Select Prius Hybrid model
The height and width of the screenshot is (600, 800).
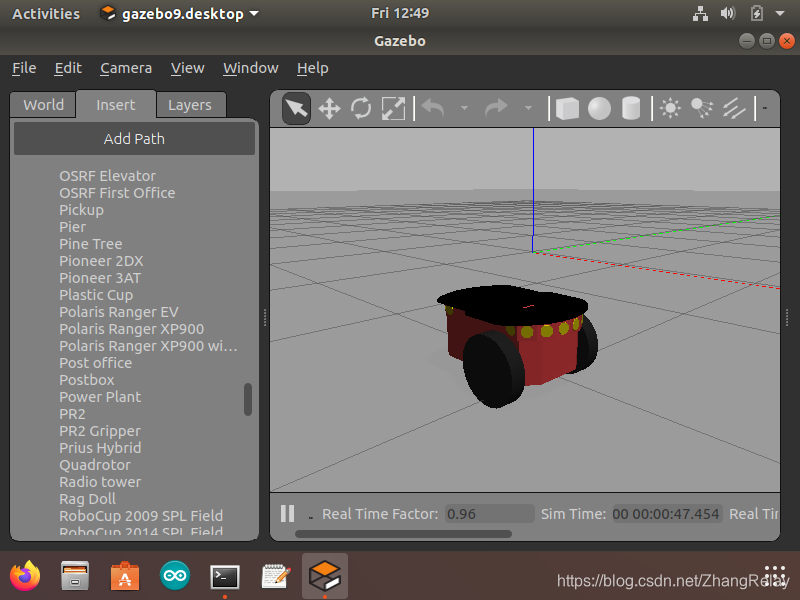tap(100, 448)
